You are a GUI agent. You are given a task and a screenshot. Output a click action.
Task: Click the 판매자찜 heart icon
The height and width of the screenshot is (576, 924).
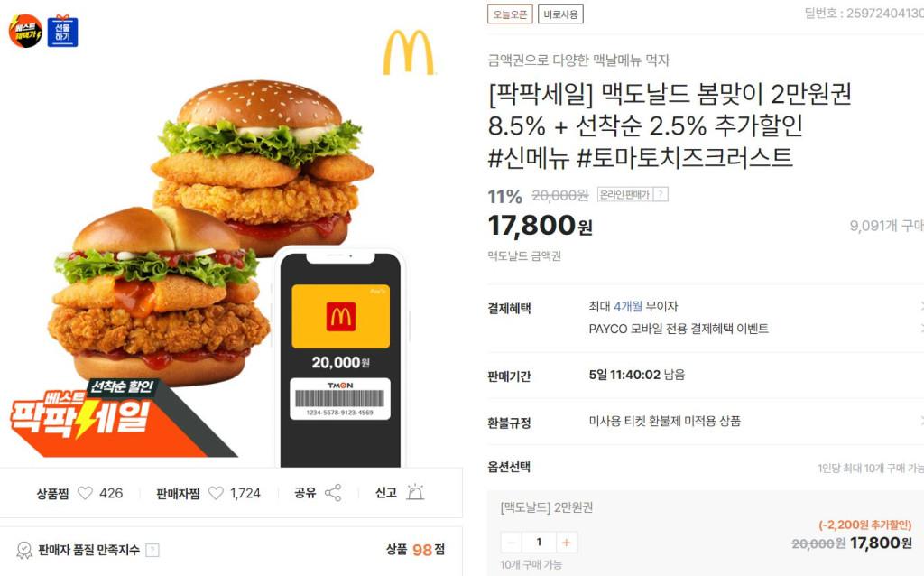217,493
